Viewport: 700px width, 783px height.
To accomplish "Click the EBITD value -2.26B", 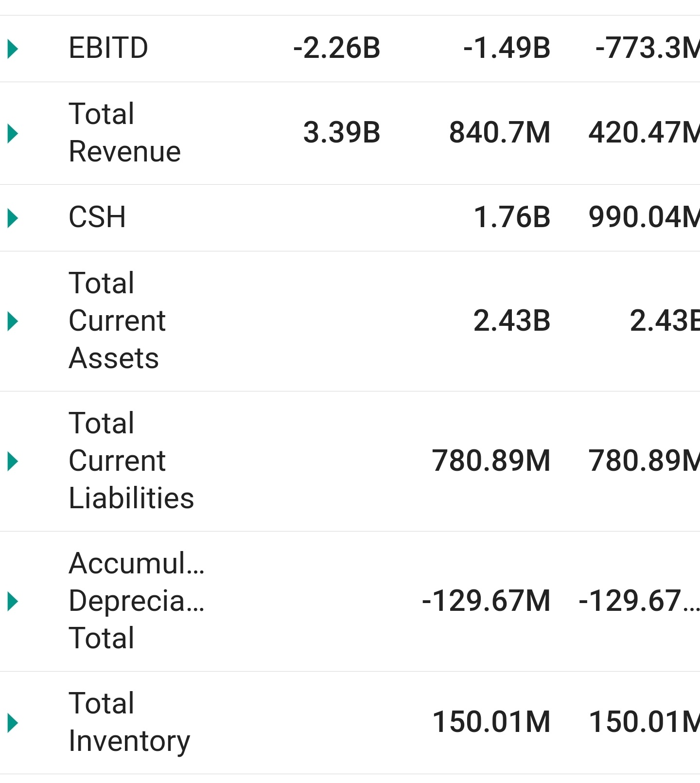I will coord(337,48).
